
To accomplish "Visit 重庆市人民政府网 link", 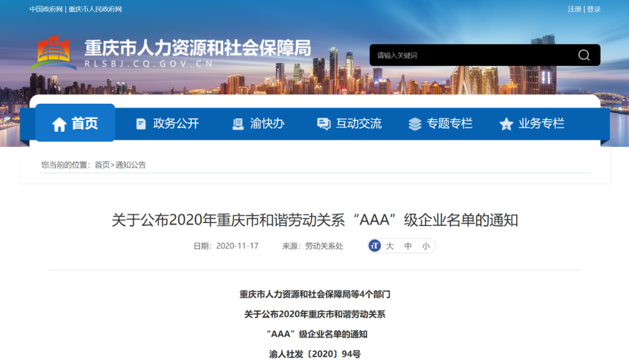I will pyautogui.click(x=96, y=9).
